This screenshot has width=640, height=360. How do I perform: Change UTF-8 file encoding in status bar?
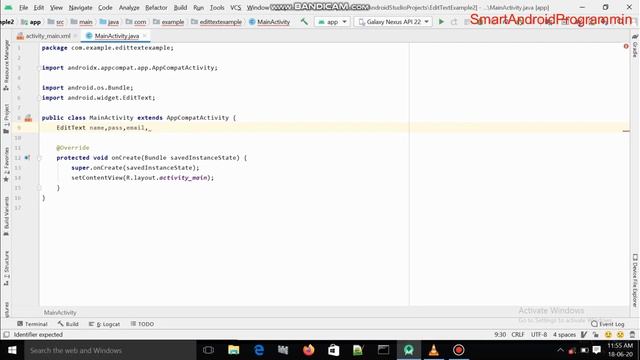pyautogui.click(x=539, y=335)
